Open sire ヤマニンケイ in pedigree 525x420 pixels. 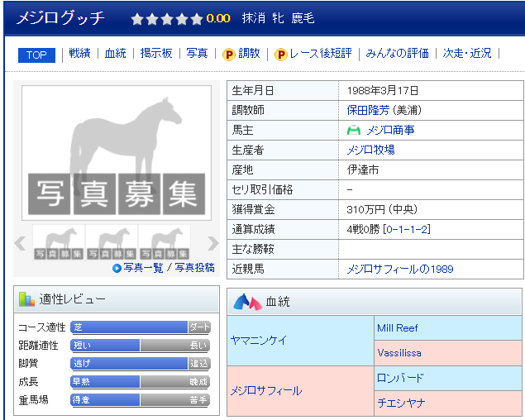point(259,341)
